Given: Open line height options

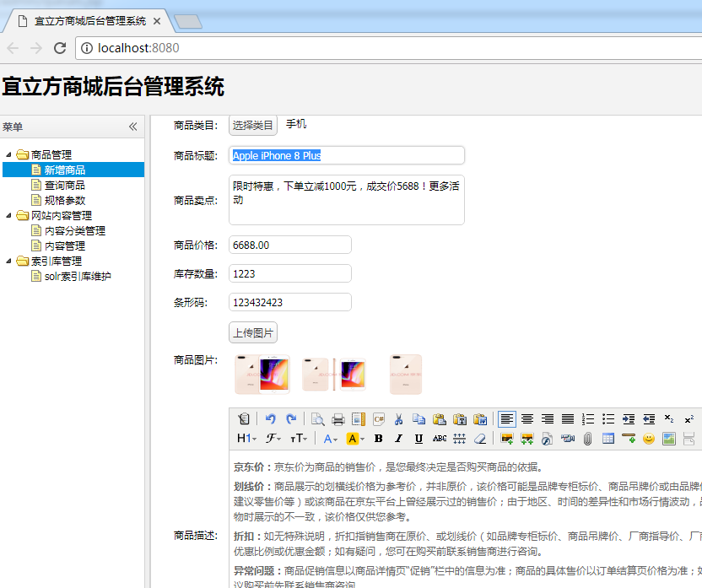Looking at the screenshot, I should pos(459,439).
